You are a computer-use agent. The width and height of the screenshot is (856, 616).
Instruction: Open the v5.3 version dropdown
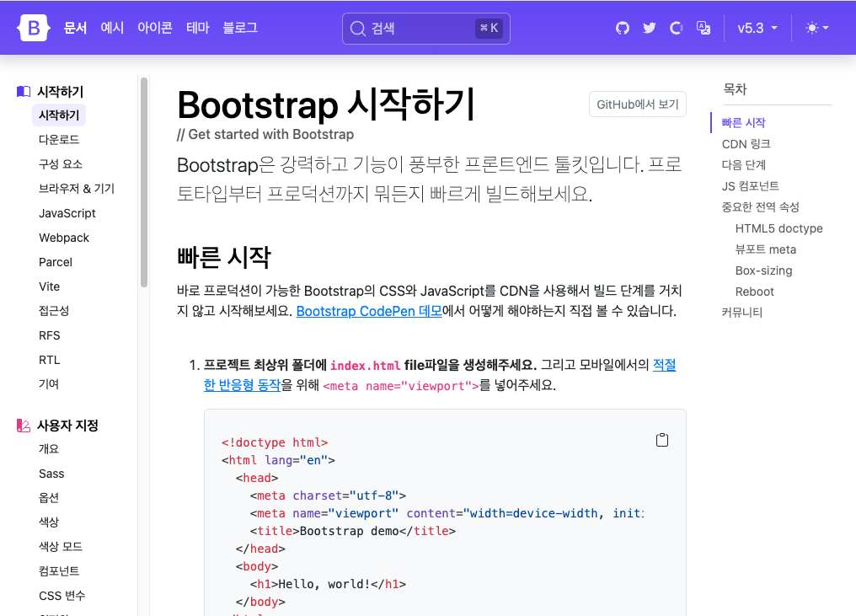click(757, 28)
